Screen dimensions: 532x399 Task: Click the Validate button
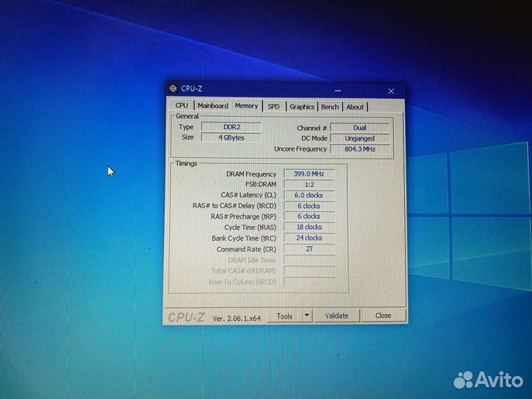(337, 316)
